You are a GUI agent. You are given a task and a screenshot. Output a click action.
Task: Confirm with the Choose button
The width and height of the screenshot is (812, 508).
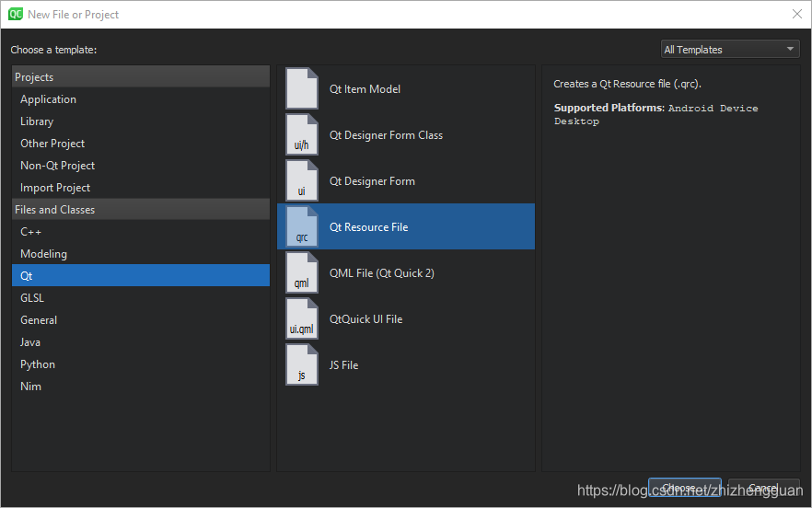point(685,488)
